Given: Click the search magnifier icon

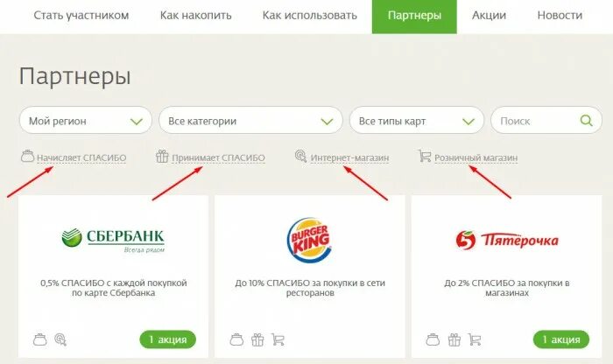Looking at the screenshot, I should click(586, 120).
